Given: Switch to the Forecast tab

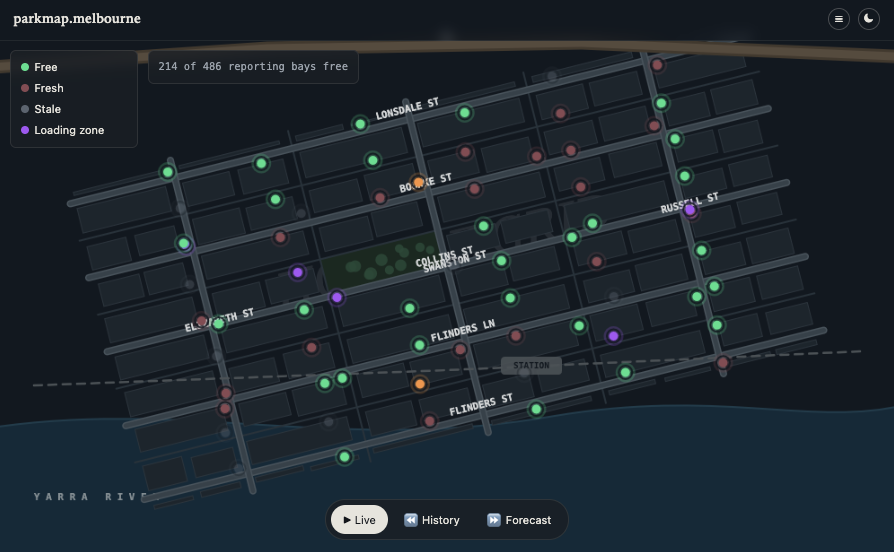Looking at the screenshot, I should click(519, 519).
